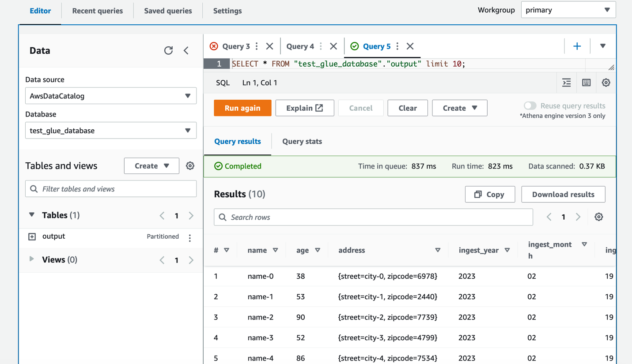Open the Workgroup dropdown showing primary

click(x=568, y=10)
